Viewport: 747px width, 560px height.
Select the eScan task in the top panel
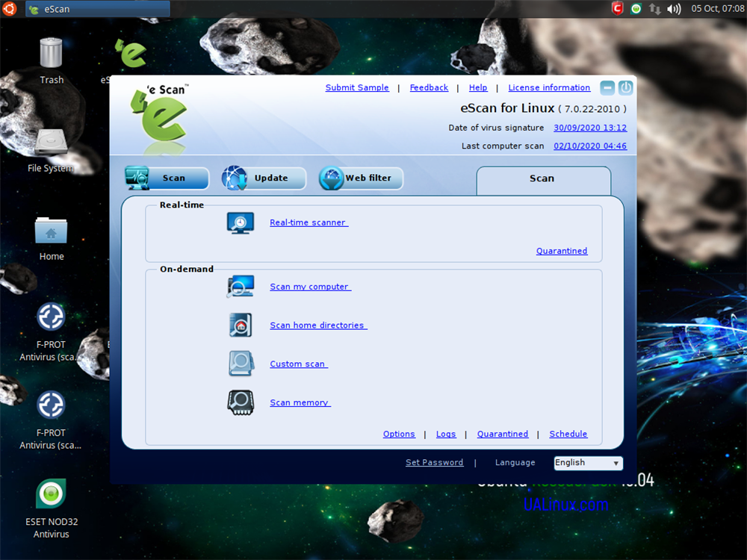pyautogui.click(x=98, y=9)
